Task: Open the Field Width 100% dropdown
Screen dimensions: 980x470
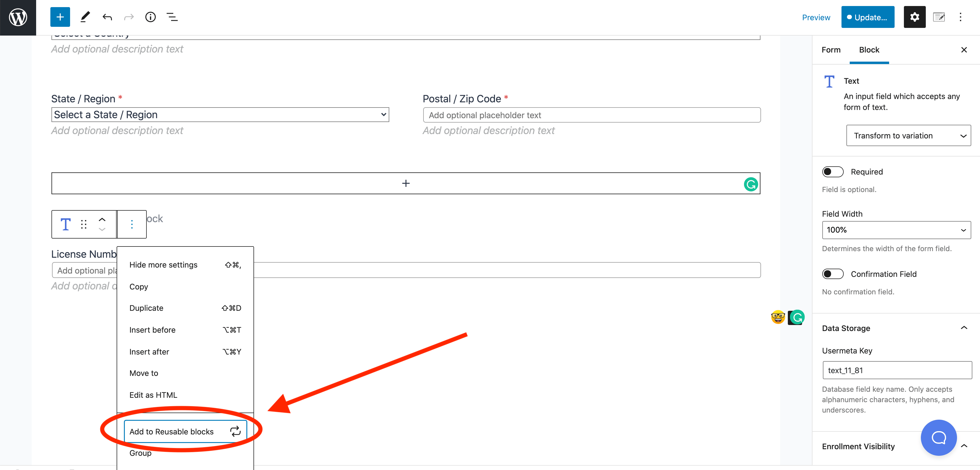Action: coord(896,230)
